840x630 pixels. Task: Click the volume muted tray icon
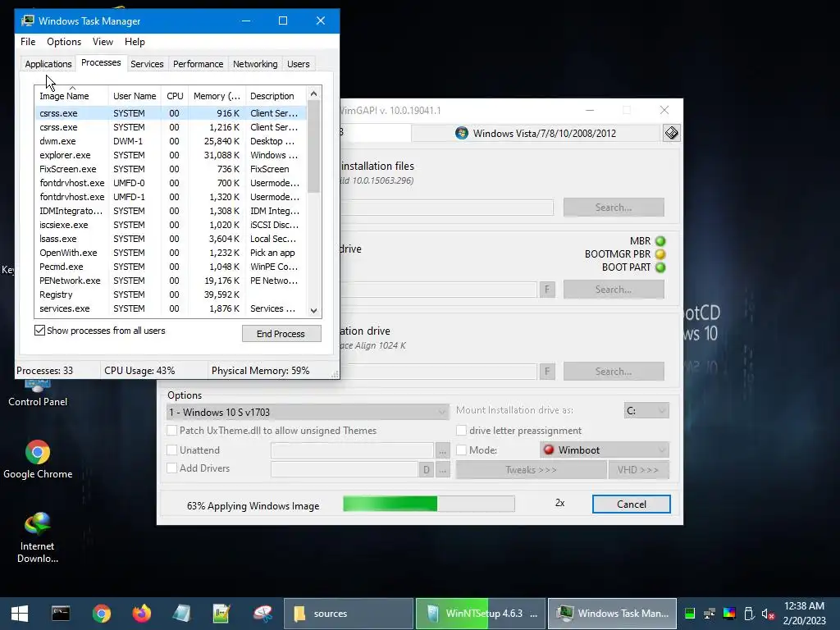pyautogui.click(x=768, y=614)
